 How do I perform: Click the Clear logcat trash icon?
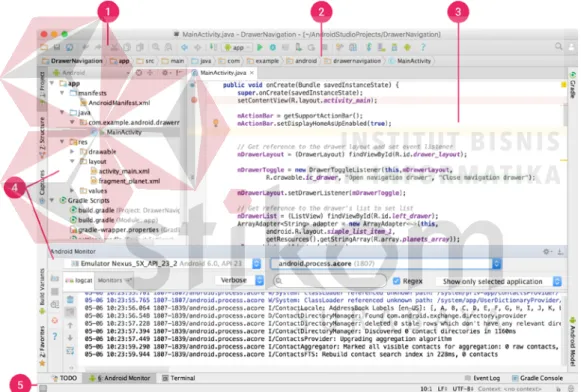pos(70,299)
